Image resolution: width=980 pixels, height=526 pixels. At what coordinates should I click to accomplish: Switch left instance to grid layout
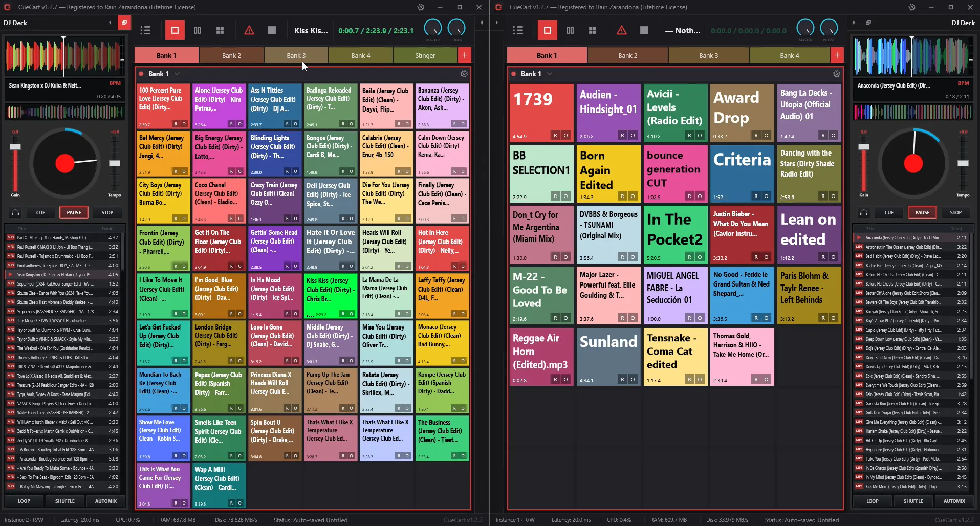220,30
